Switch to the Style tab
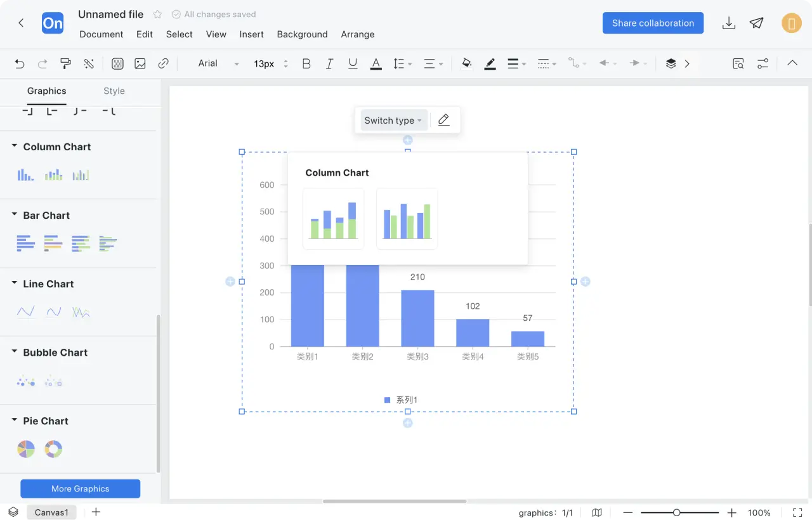The width and height of the screenshot is (812, 520). 114,91
